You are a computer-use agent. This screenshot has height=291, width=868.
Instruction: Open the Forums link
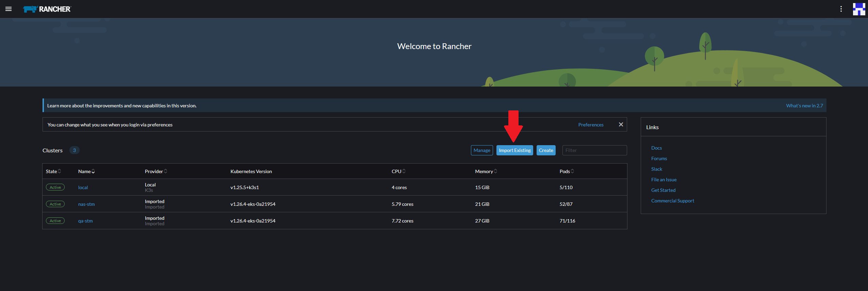[x=659, y=158]
